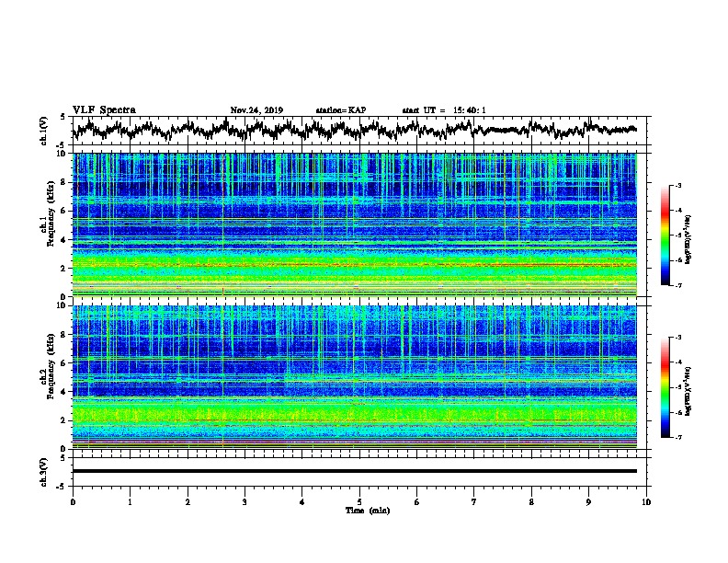728x563 pixels.
Task: Click the "-3" label on ch.1 colorbar
Action: point(677,185)
